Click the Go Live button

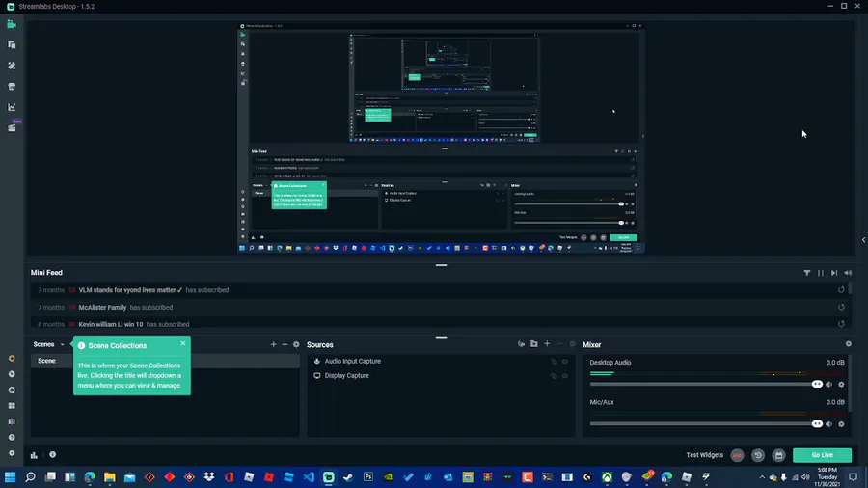[x=822, y=455]
